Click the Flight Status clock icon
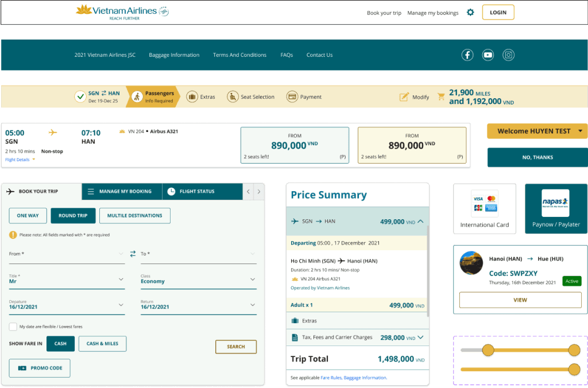 point(171,191)
